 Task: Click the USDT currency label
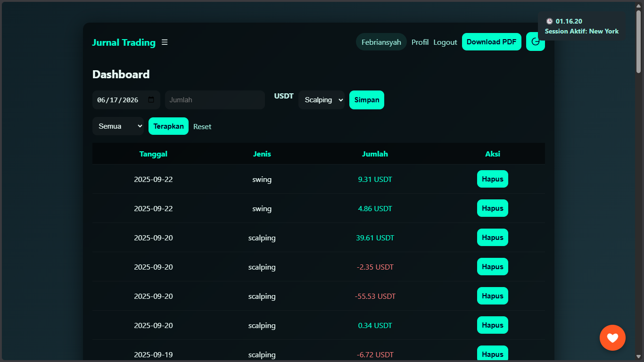[284, 96]
